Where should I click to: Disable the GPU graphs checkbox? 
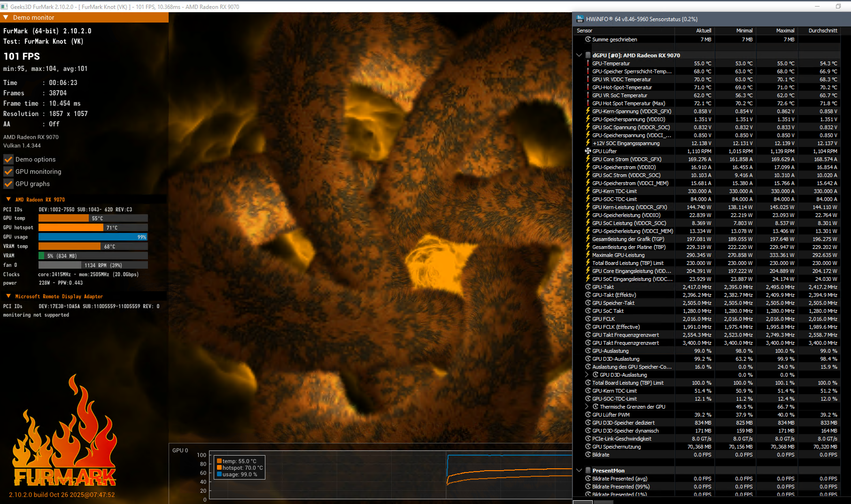(x=8, y=184)
